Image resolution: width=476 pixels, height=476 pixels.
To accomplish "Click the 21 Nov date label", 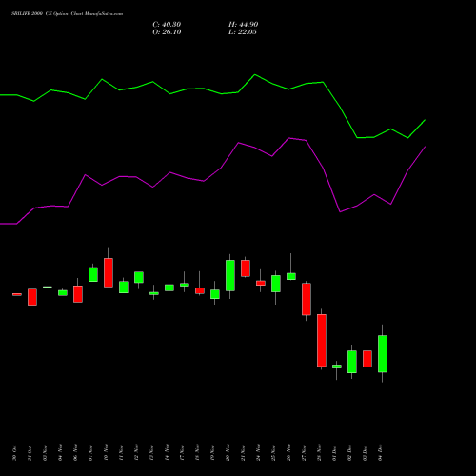I will click(243, 453).
